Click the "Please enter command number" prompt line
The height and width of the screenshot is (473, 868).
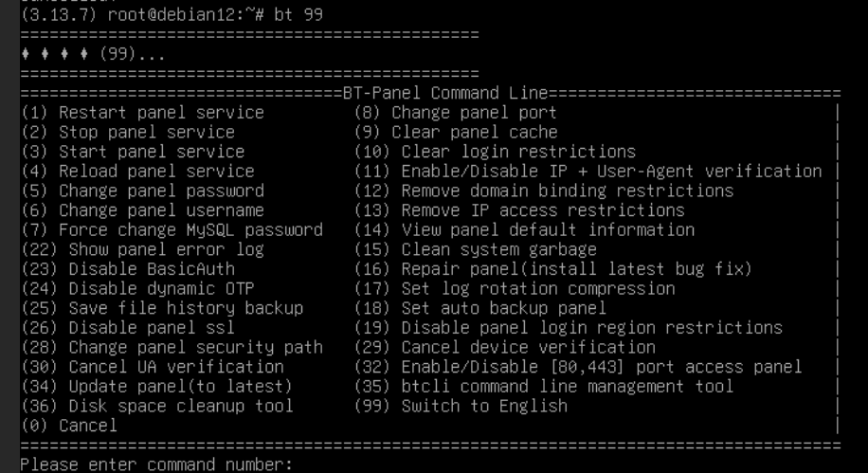point(156,464)
